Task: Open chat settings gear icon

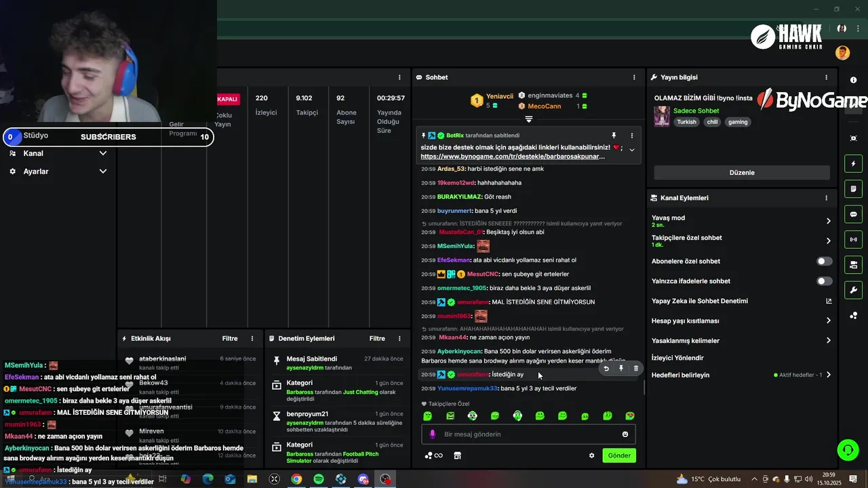Action: click(591, 455)
